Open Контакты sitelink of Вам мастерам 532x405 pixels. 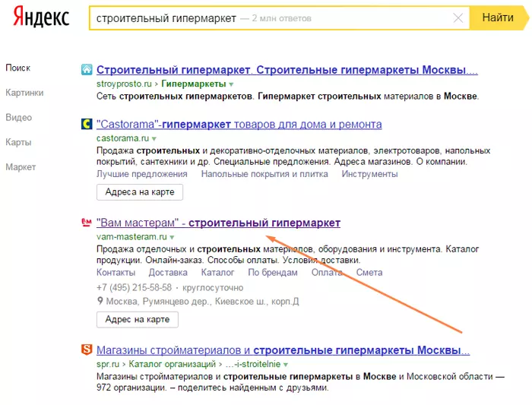click(116, 272)
